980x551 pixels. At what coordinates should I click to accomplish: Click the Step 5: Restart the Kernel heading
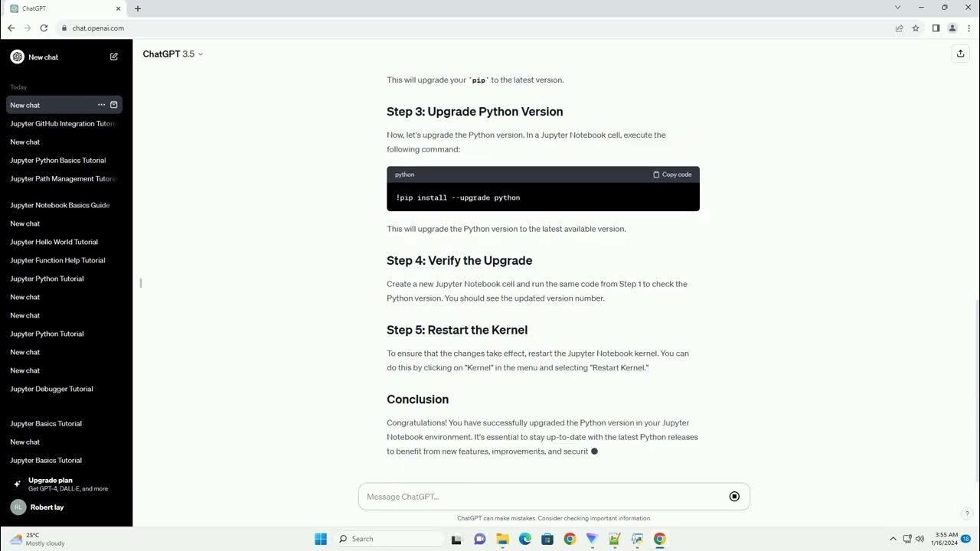[x=457, y=330]
